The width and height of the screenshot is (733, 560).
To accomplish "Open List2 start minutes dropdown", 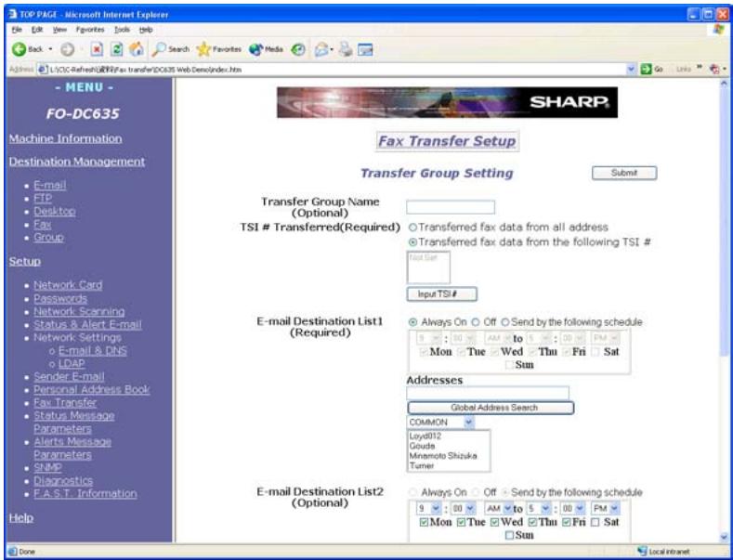I will click(x=464, y=508).
